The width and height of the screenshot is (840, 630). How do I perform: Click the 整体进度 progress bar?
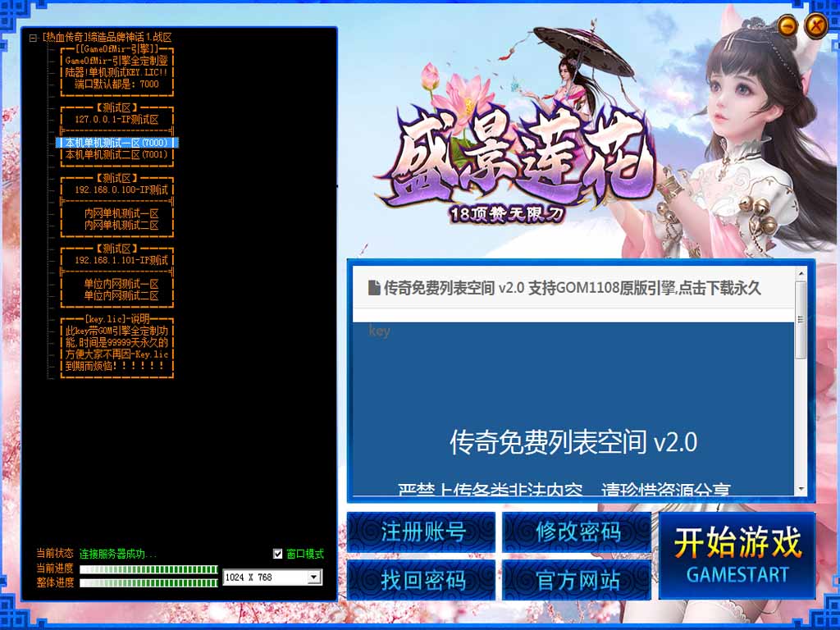click(149, 583)
